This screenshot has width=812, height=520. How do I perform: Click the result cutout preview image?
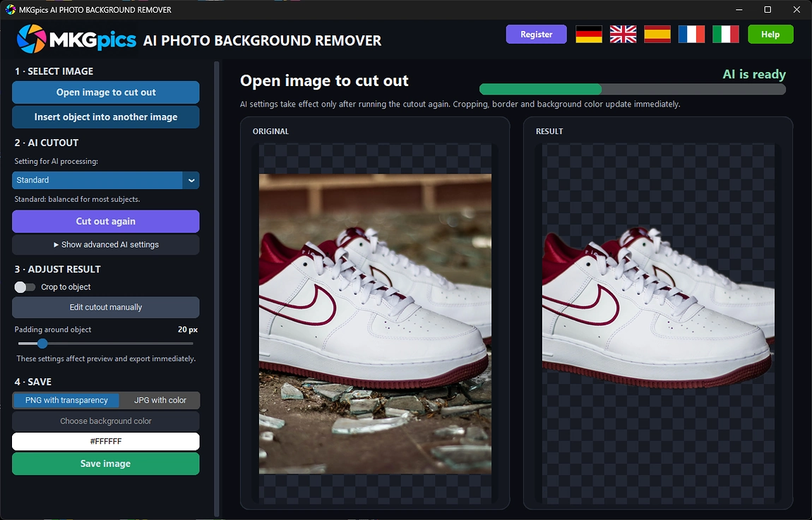658,324
